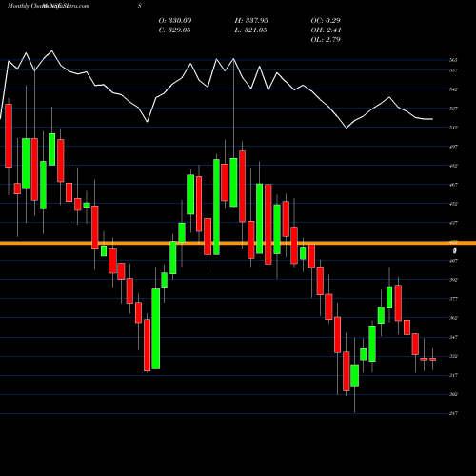Click the high price text "H: 337.95"
This screenshot has width=476, height=476.
tap(251, 21)
